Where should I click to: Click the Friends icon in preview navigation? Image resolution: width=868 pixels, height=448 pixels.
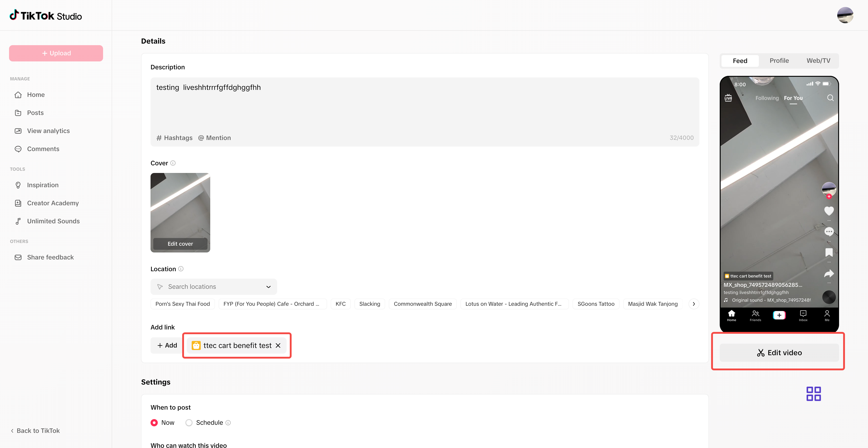(x=755, y=315)
